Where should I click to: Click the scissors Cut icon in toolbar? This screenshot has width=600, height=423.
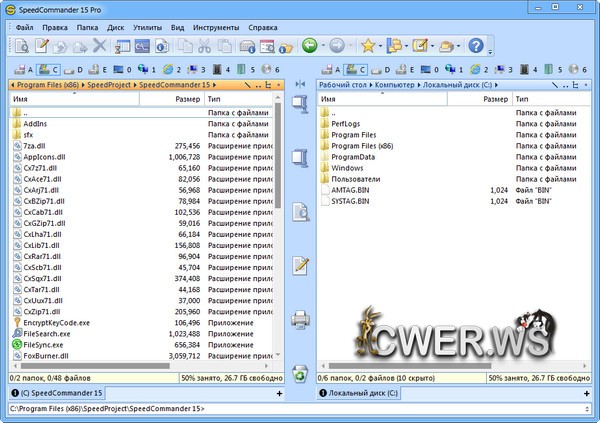206,46
